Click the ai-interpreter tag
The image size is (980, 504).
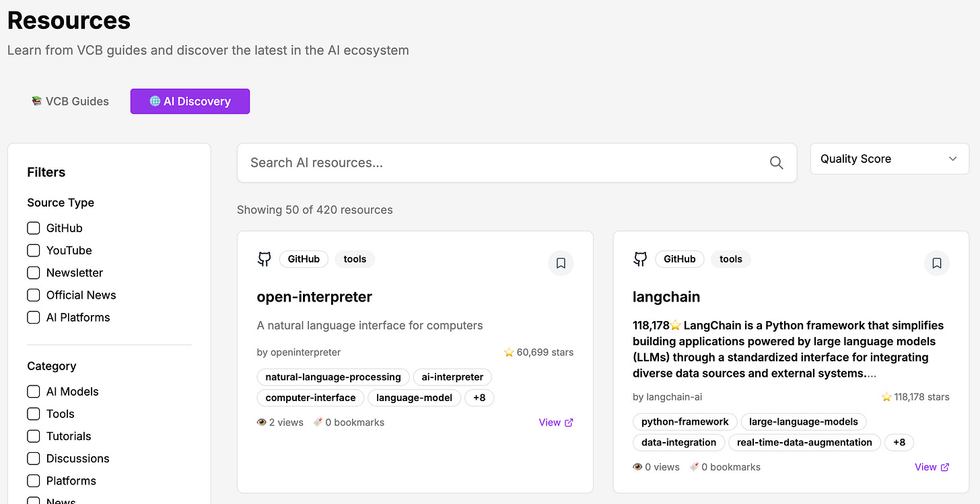point(452,377)
